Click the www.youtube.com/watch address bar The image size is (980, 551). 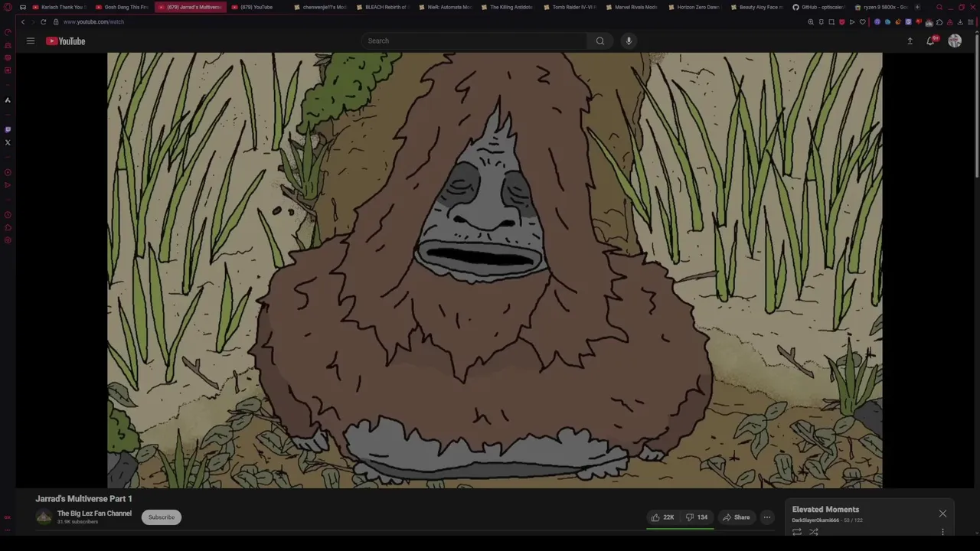point(93,22)
